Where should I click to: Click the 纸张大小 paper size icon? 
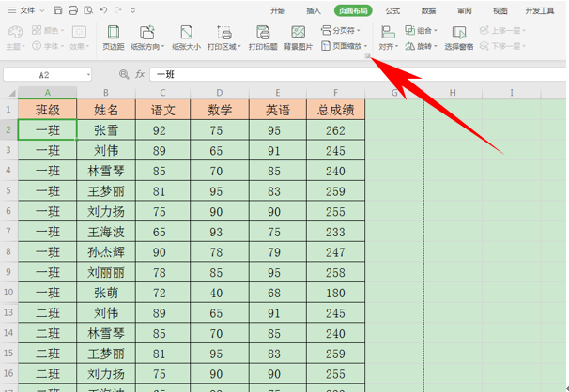pos(186,38)
